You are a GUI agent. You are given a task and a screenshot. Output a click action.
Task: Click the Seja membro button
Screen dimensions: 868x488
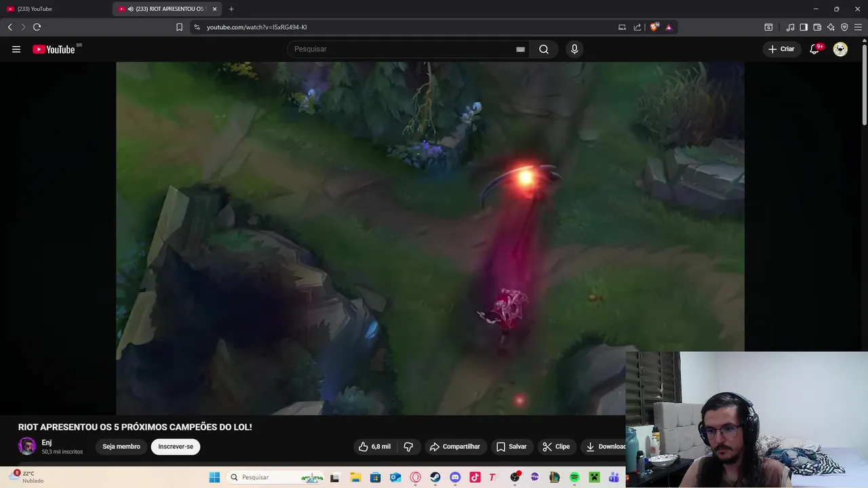click(121, 447)
